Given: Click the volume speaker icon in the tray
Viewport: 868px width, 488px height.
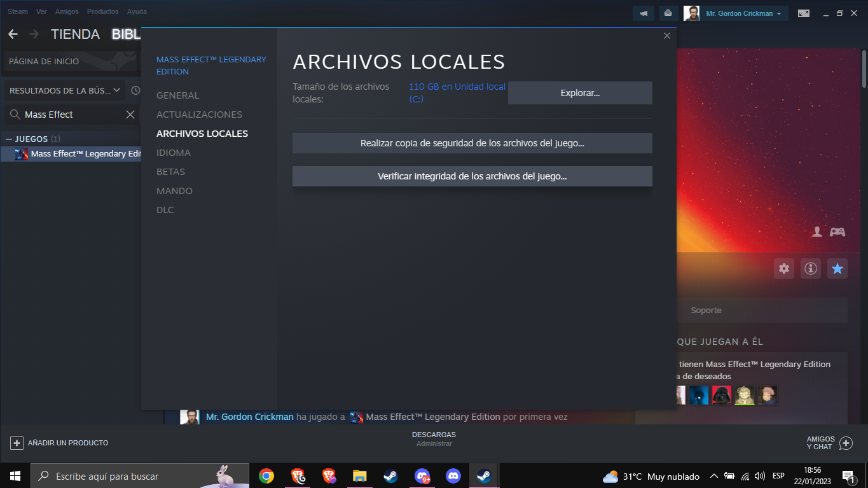Looking at the screenshot, I should [x=760, y=476].
